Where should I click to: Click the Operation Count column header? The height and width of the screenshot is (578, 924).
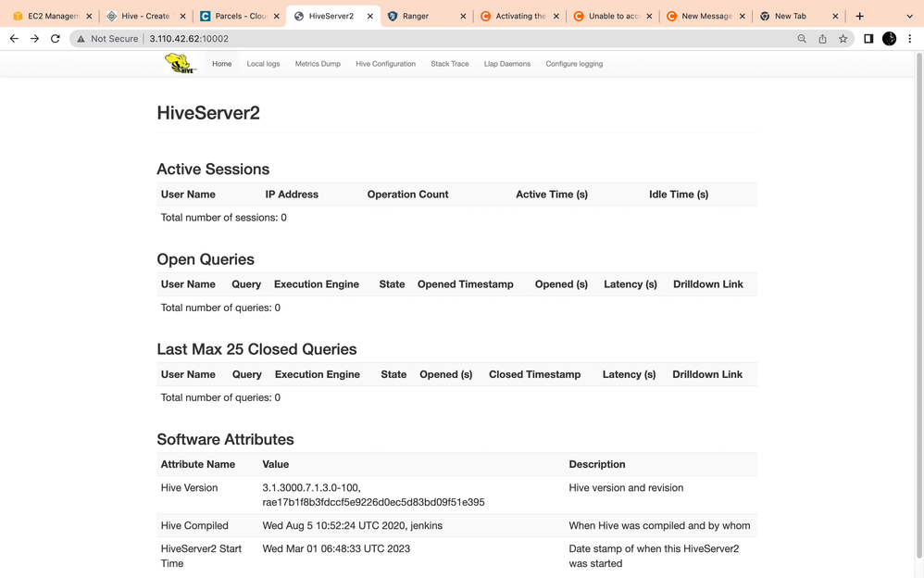[x=407, y=194]
